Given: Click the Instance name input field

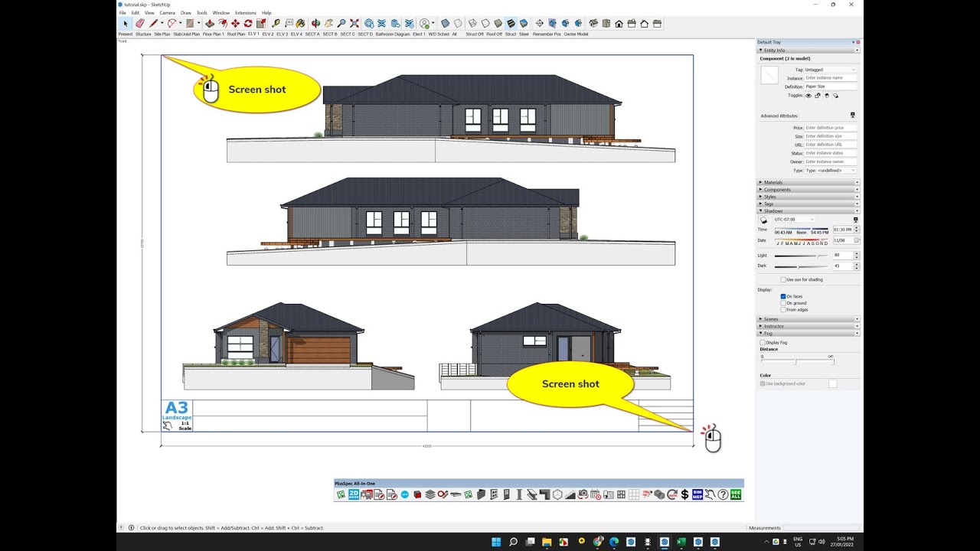Looking at the screenshot, I should point(830,78).
